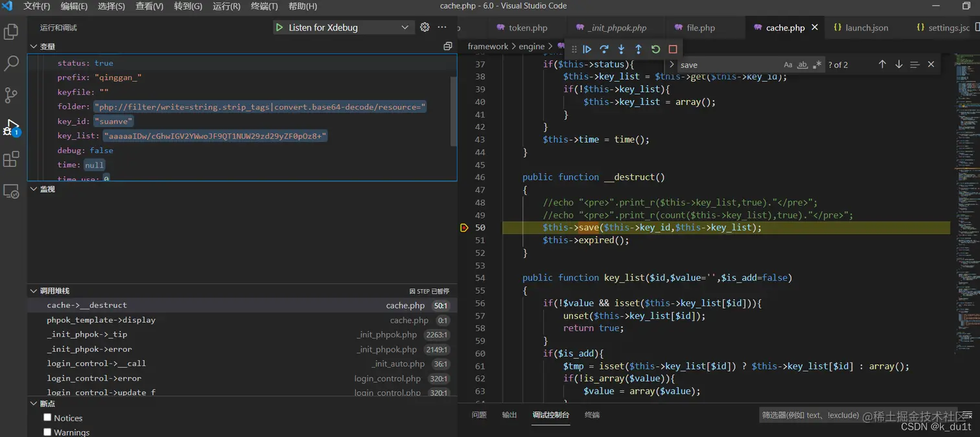Select the phpok_template->display stack frame
Viewport: 980px width, 437px height.
[x=101, y=320]
